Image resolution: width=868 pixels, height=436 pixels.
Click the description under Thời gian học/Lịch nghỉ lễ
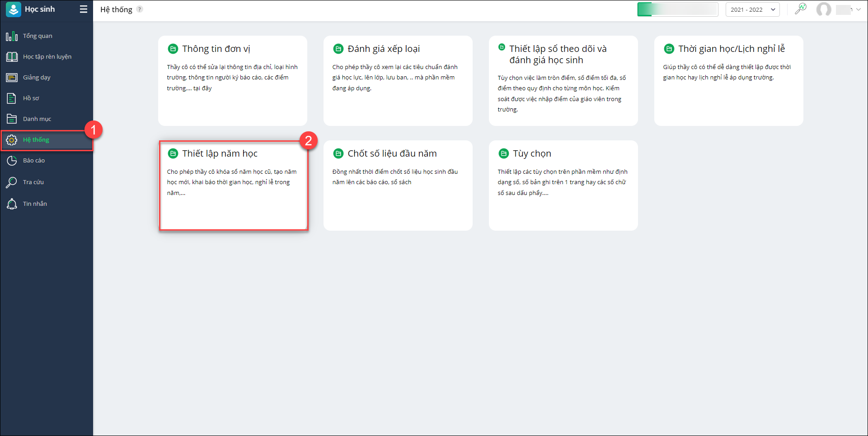[x=727, y=72]
